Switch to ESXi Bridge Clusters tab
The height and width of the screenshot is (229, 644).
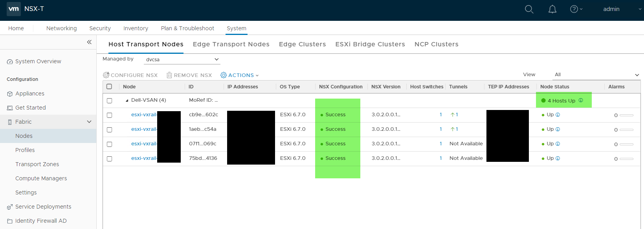point(370,44)
